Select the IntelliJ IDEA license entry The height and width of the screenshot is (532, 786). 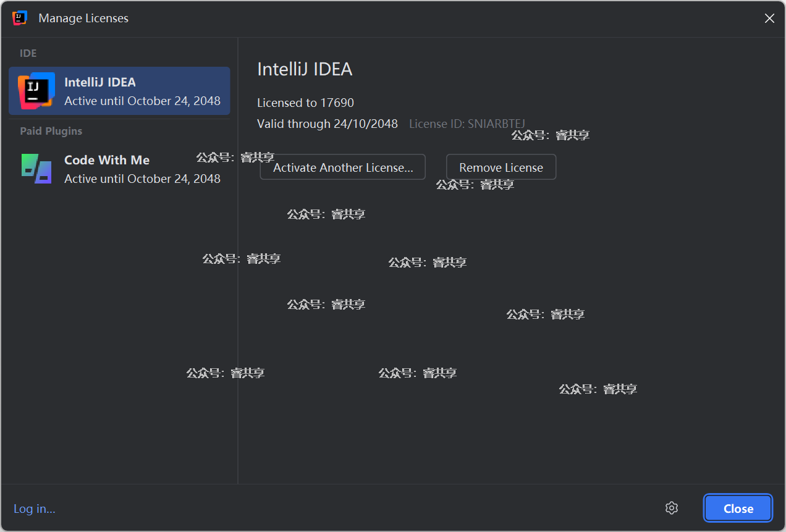click(x=119, y=91)
